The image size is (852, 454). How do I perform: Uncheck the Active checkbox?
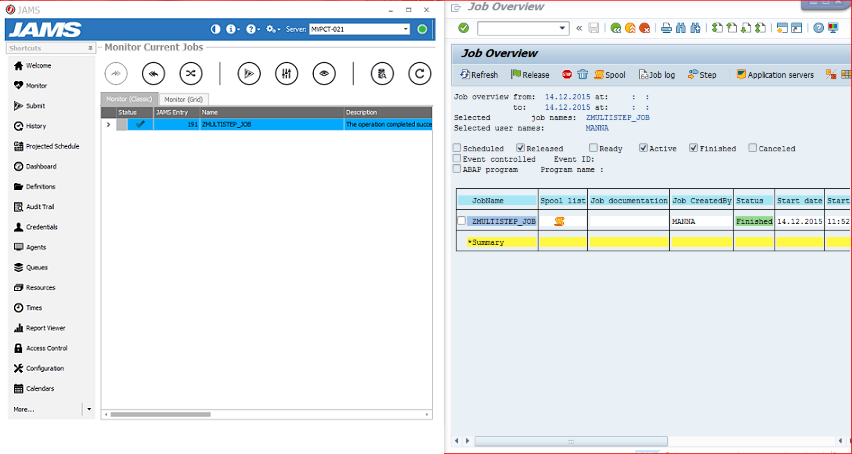(x=644, y=148)
